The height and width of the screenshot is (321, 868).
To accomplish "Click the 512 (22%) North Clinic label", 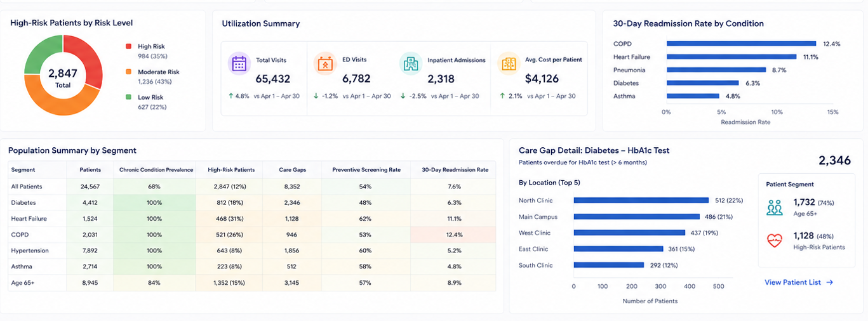I will (x=728, y=200).
